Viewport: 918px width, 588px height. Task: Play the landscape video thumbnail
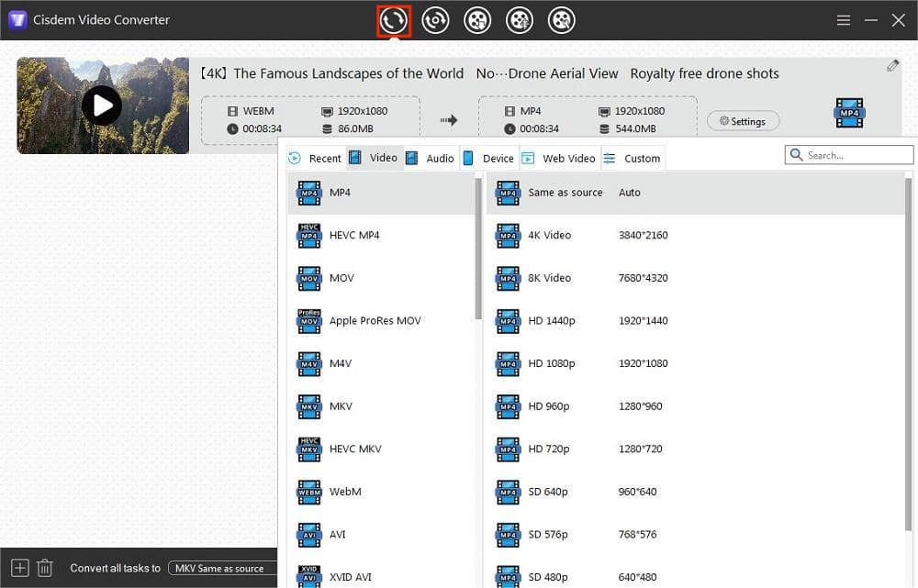102,105
